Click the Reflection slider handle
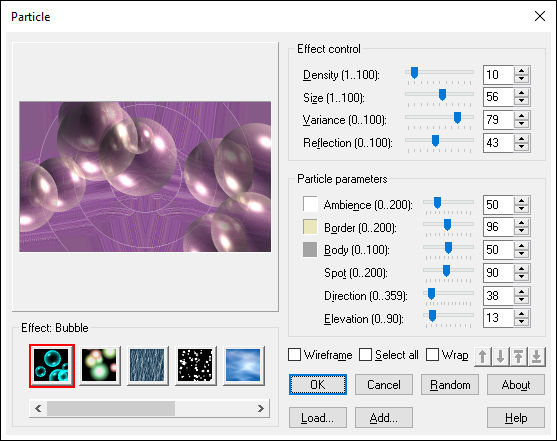Viewport: 557px width, 441px height. (x=435, y=141)
